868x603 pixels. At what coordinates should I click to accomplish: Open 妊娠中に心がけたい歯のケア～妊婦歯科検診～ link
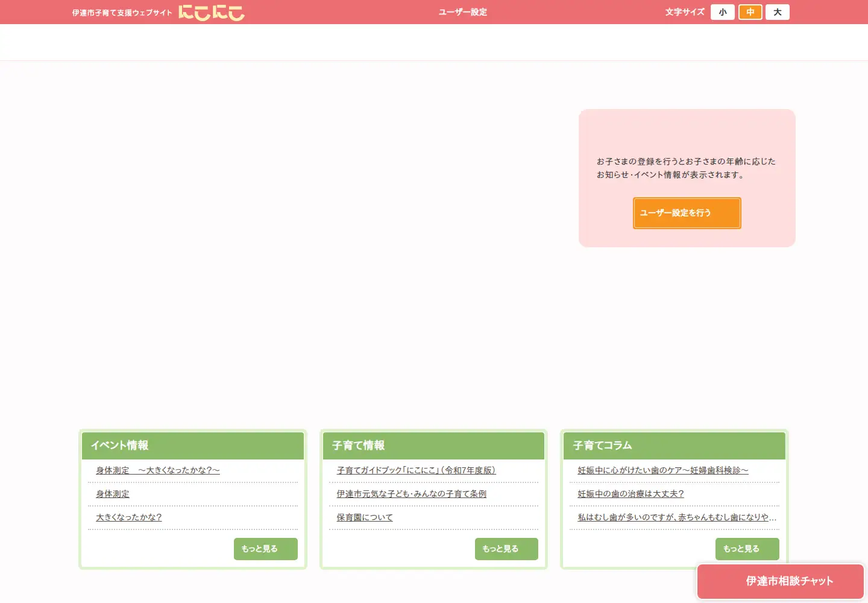click(x=663, y=470)
